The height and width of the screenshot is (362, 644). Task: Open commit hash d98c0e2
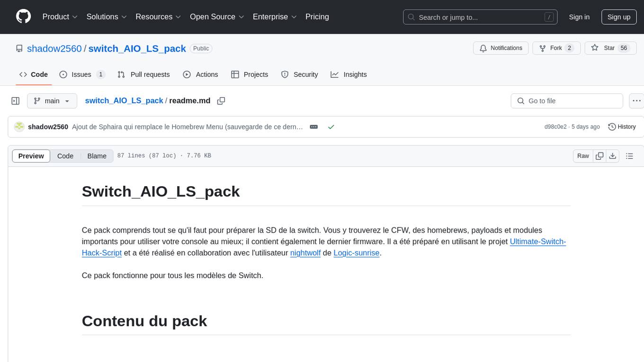[x=555, y=127]
